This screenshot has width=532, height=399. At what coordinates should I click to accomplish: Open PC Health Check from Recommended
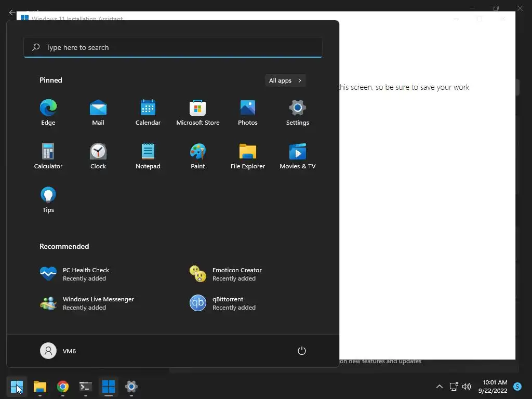click(x=75, y=274)
